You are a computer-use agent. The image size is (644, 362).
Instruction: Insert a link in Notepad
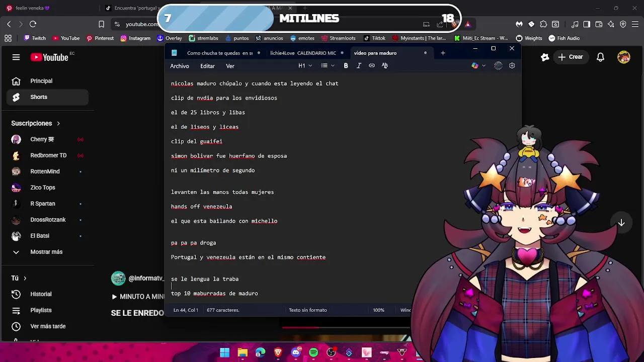point(372,66)
